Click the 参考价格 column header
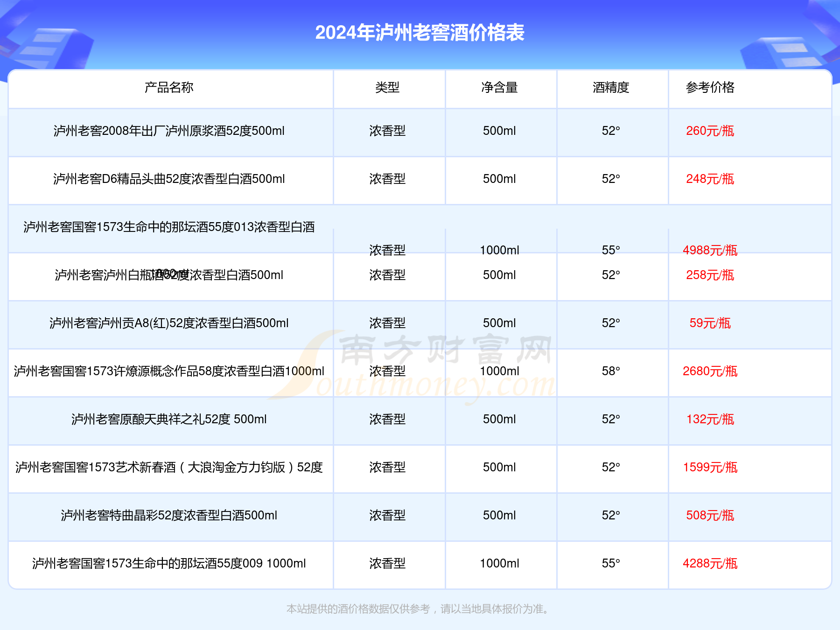This screenshot has width=840, height=630. coord(710,87)
